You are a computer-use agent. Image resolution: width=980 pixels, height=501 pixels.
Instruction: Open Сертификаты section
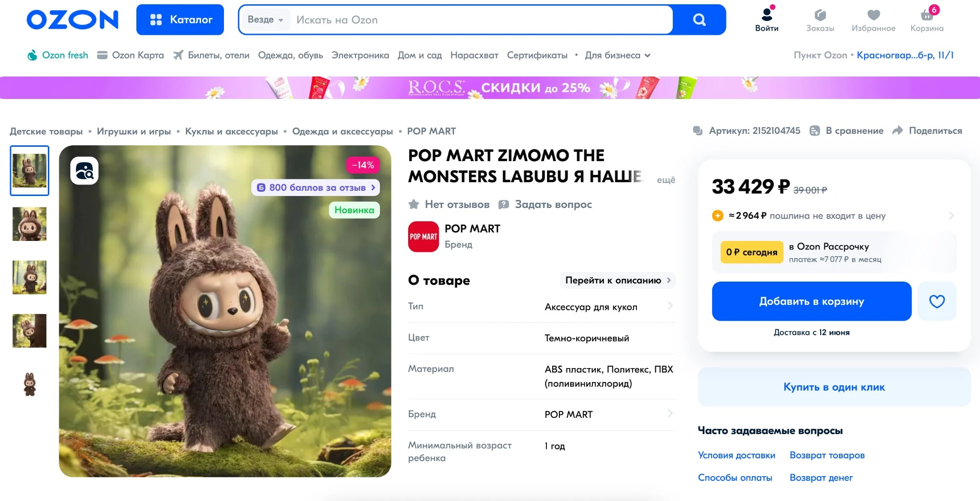(x=537, y=55)
